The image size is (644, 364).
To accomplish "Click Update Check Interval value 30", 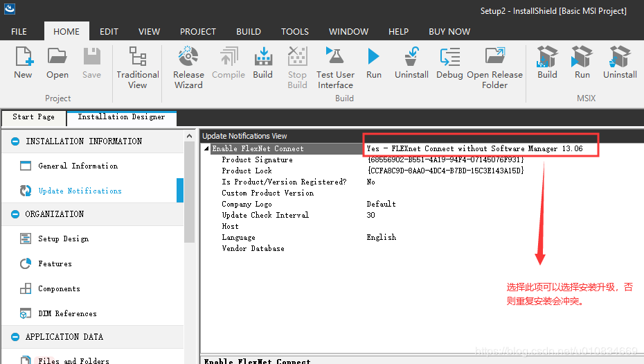I will (371, 215).
